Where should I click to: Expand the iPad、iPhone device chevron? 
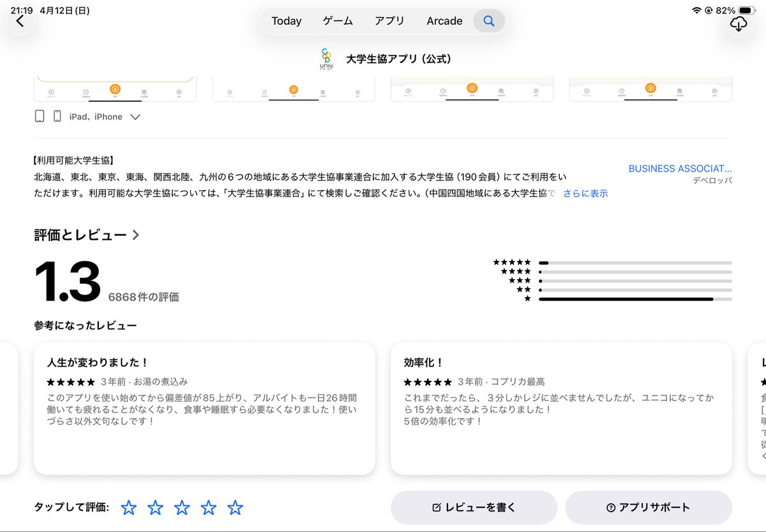pos(135,117)
